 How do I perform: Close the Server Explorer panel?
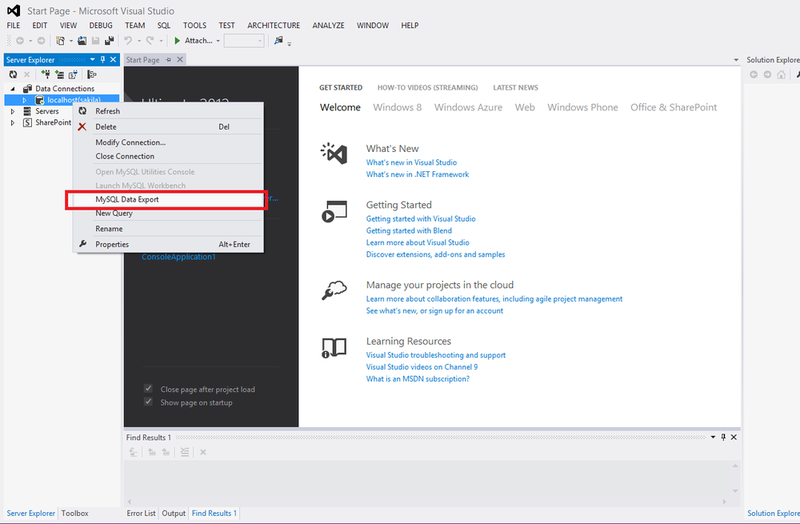click(113, 60)
